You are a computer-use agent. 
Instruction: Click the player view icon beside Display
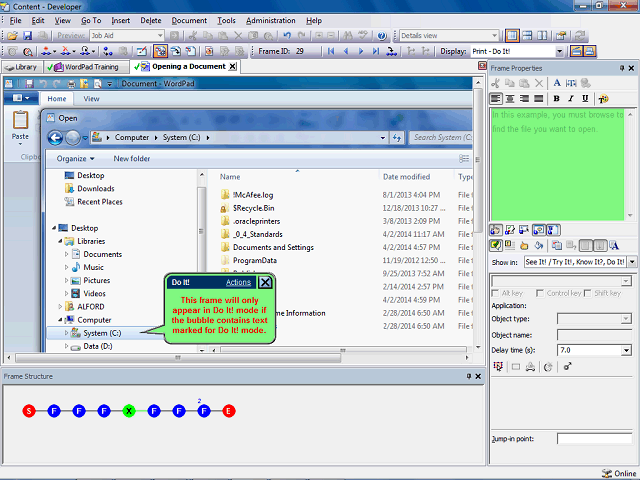tap(576, 51)
